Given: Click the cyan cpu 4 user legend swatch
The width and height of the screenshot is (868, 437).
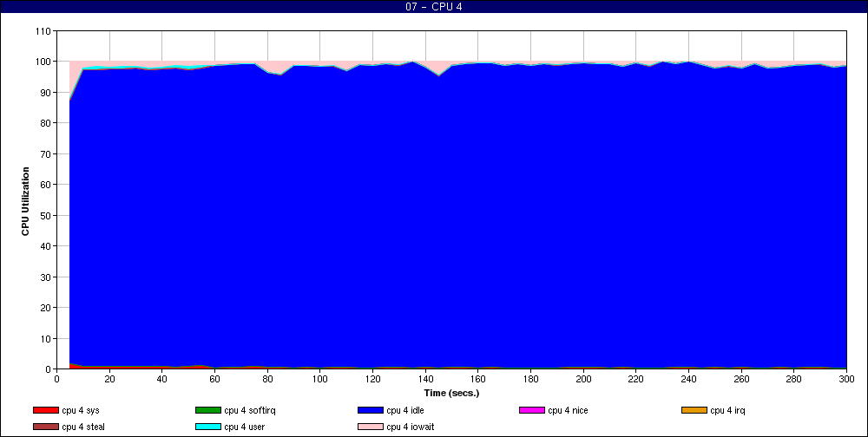Looking at the screenshot, I should coord(208,427).
